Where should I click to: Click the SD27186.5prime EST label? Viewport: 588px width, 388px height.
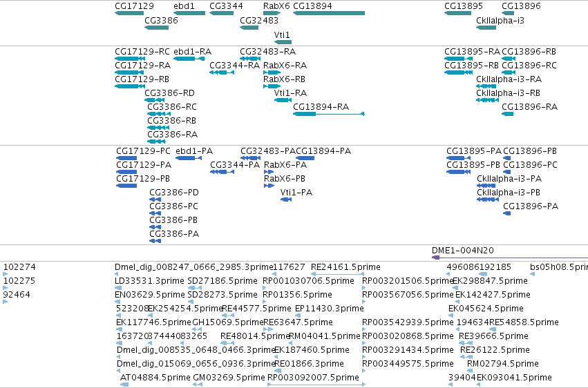222,281
